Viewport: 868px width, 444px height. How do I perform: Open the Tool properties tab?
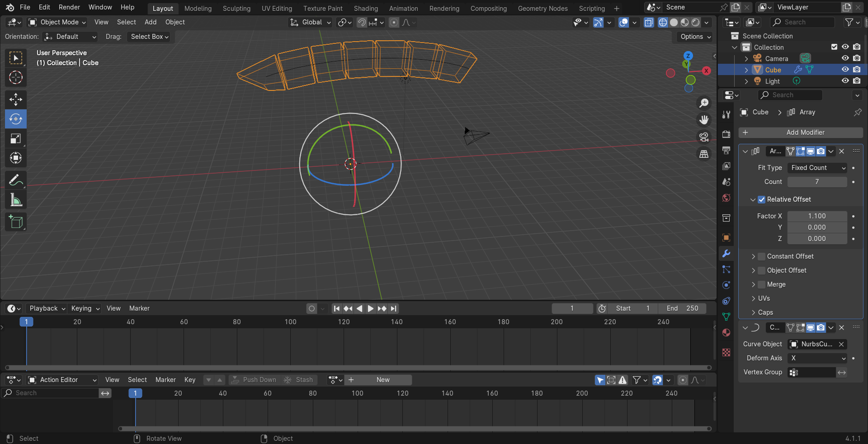click(x=726, y=114)
